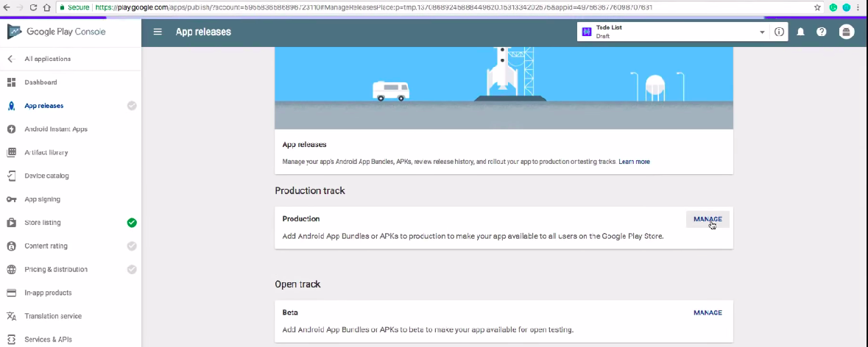
Task: Click the grey check next to Content rating
Action: pyautogui.click(x=132, y=246)
